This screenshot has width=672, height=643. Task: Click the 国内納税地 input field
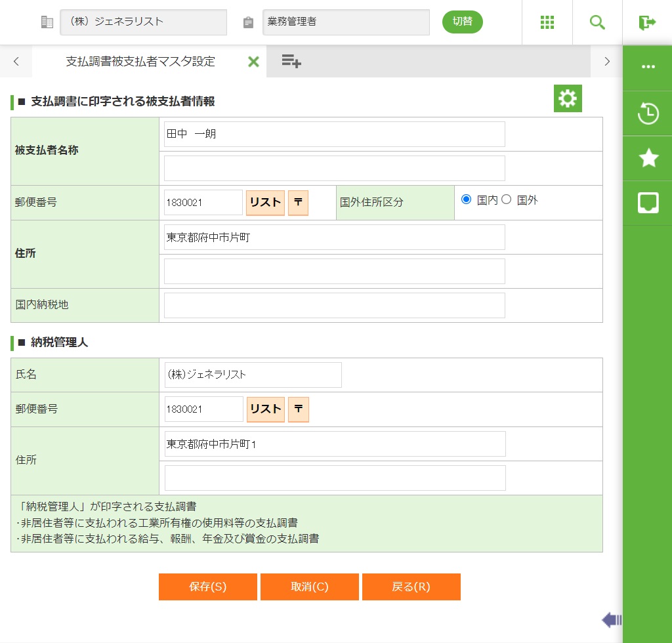click(335, 305)
